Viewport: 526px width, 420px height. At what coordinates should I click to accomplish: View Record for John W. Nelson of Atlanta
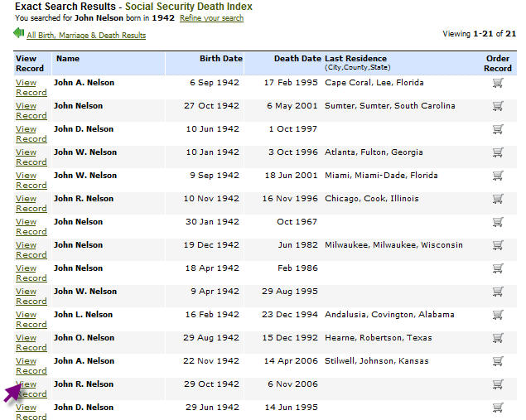click(31, 157)
